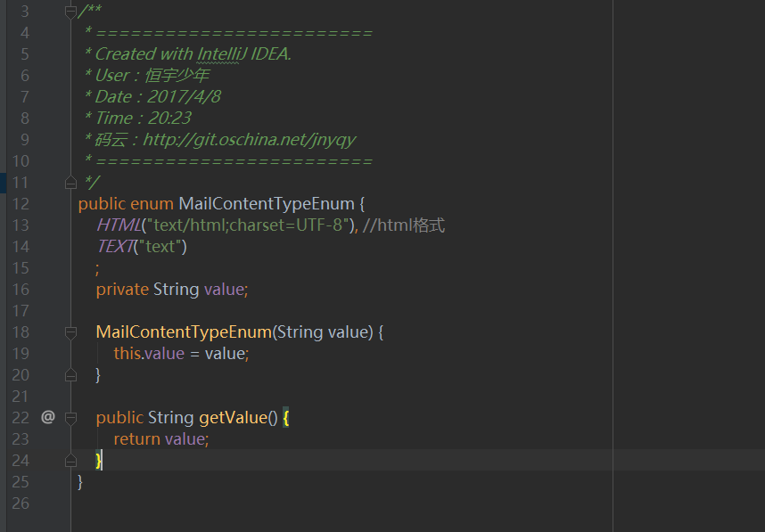Click line number 16 in the gutter
The height and width of the screenshot is (532, 765).
21,290
